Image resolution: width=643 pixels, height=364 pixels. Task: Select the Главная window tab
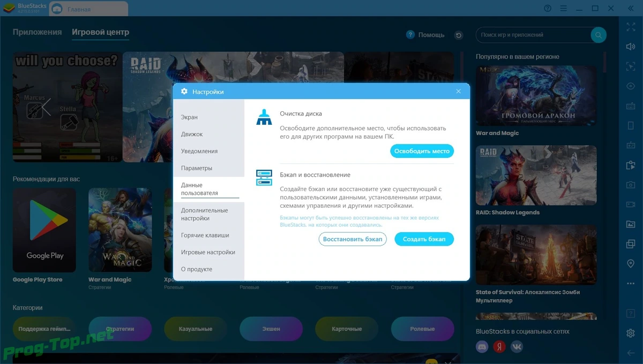88,9
